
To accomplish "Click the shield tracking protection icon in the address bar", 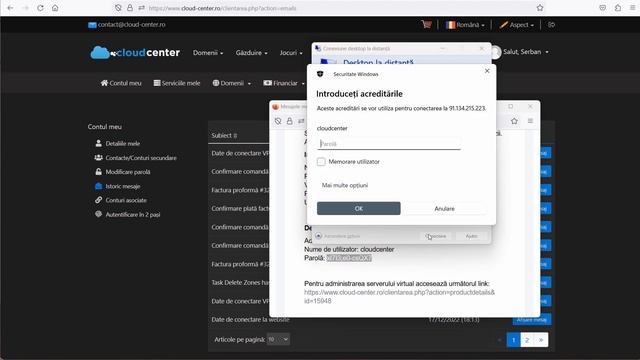I will pyautogui.click(x=118, y=8).
